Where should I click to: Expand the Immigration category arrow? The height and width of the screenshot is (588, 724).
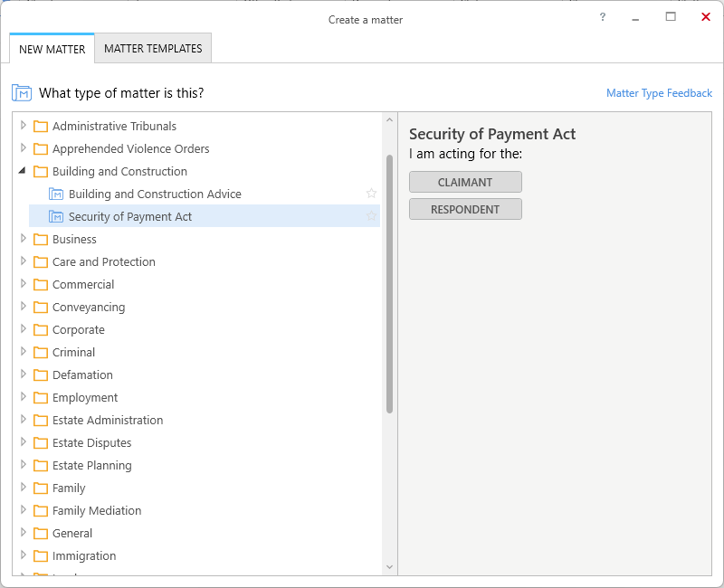click(24, 555)
